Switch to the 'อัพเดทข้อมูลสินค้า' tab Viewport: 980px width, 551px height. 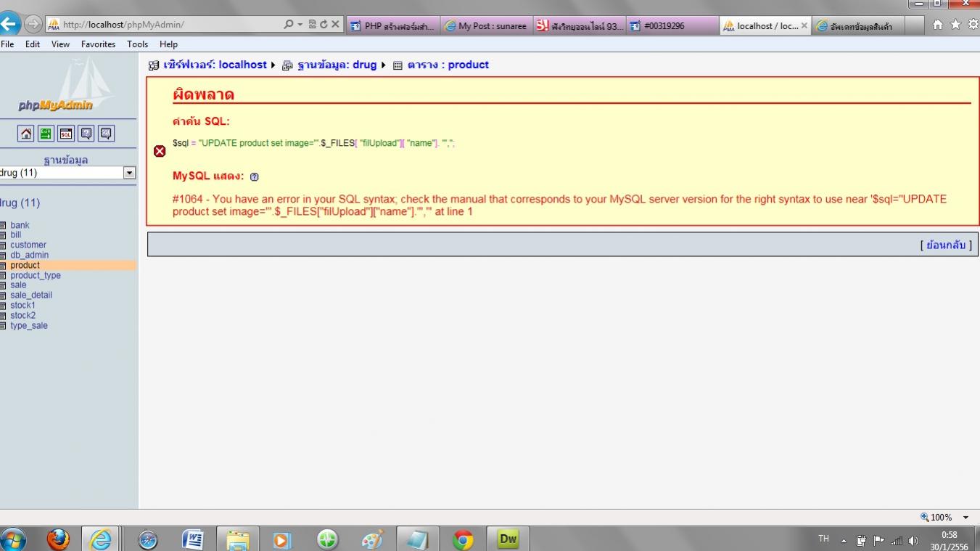pos(857,26)
